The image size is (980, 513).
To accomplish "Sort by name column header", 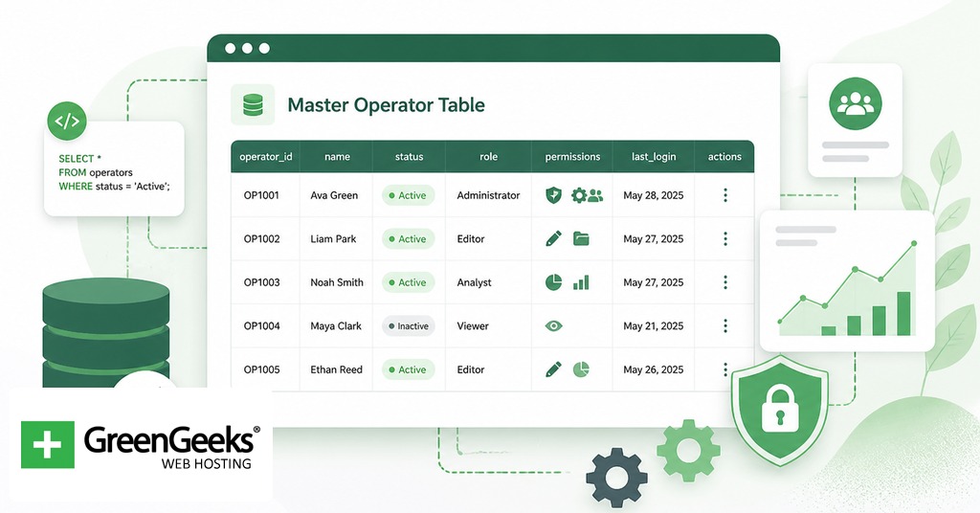I will coord(337,157).
